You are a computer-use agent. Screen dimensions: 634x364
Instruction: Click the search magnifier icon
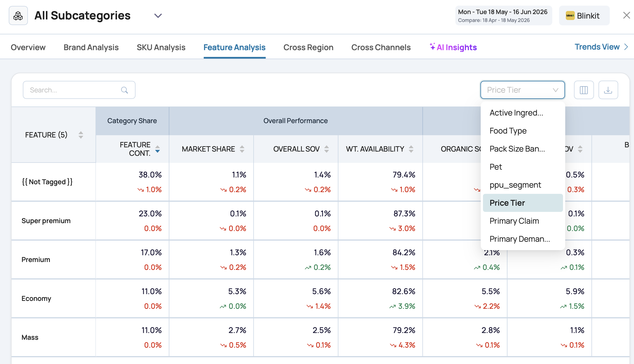point(124,90)
